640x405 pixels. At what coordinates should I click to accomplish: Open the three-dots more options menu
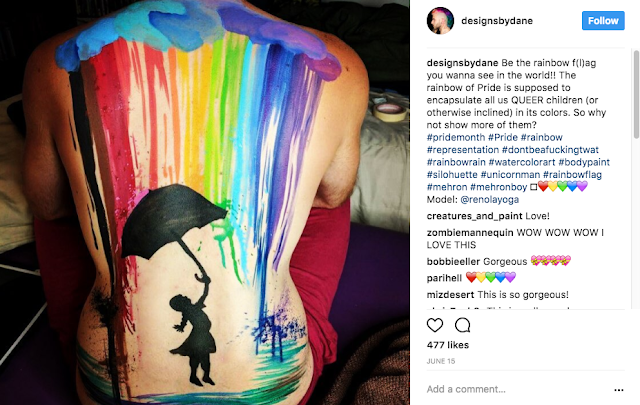click(619, 390)
